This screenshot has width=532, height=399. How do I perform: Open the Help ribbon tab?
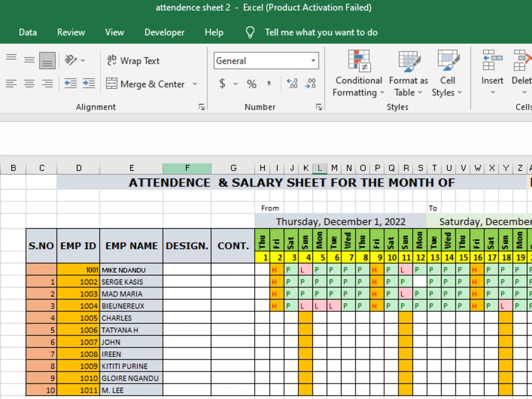point(214,32)
